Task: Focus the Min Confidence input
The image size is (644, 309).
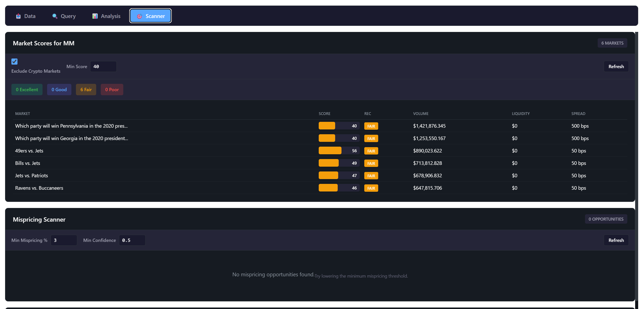Action: 132,240
